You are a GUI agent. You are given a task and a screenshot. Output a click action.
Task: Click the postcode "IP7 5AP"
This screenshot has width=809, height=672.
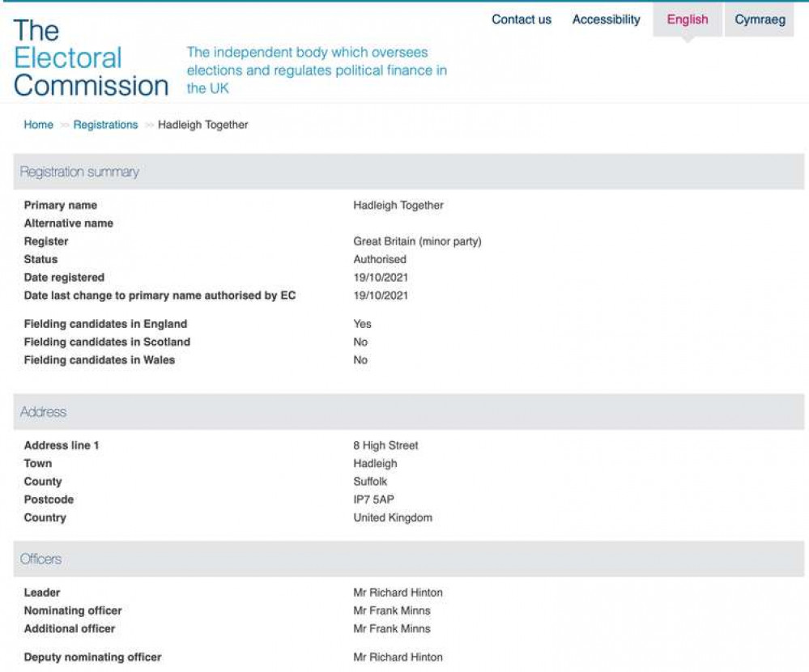(x=374, y=499)
